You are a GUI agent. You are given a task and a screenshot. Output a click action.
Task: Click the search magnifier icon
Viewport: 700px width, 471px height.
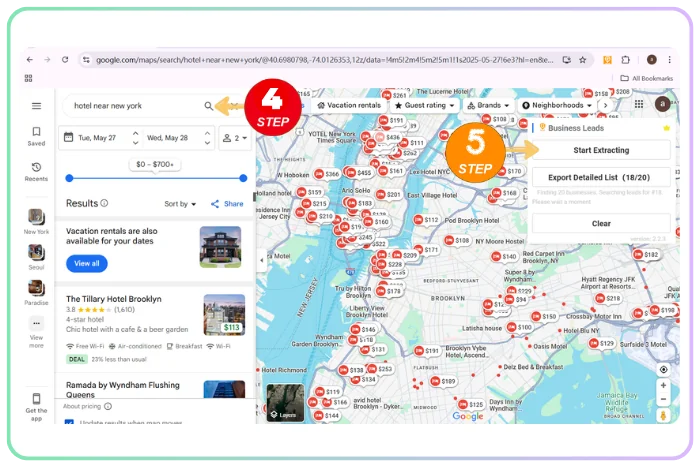pyautogui.click(x=208, y=106)
